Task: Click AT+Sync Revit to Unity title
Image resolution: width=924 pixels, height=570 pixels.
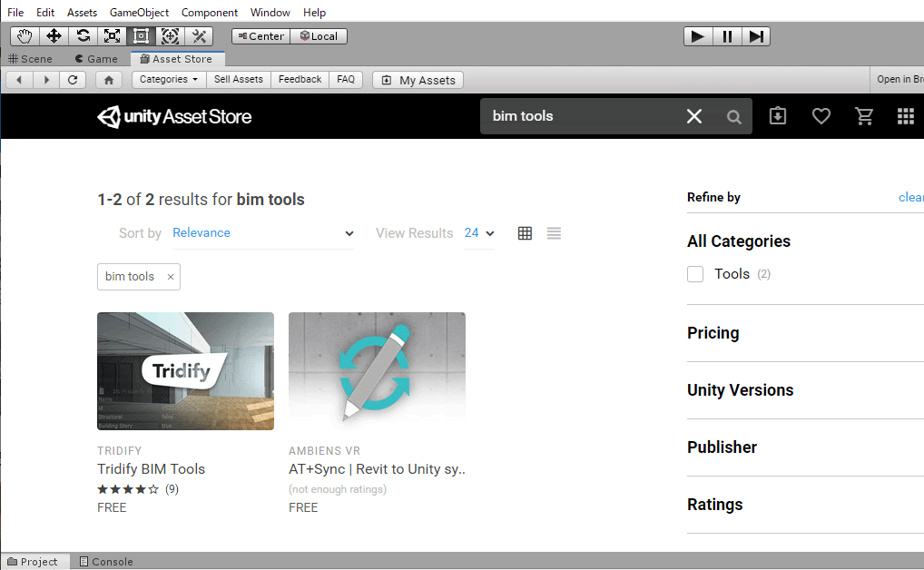Action: point(378,469)
